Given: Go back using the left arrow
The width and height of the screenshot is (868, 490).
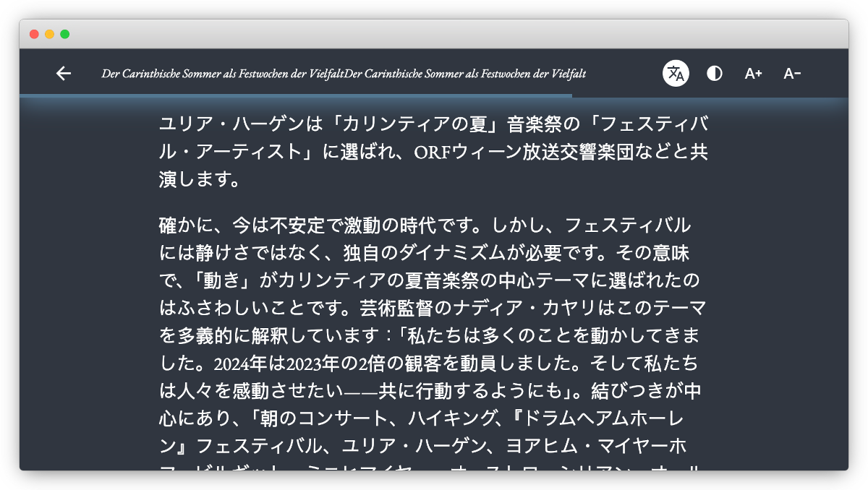Looking at the screenshot, I should pyautogui.click(x=64, y=73).
